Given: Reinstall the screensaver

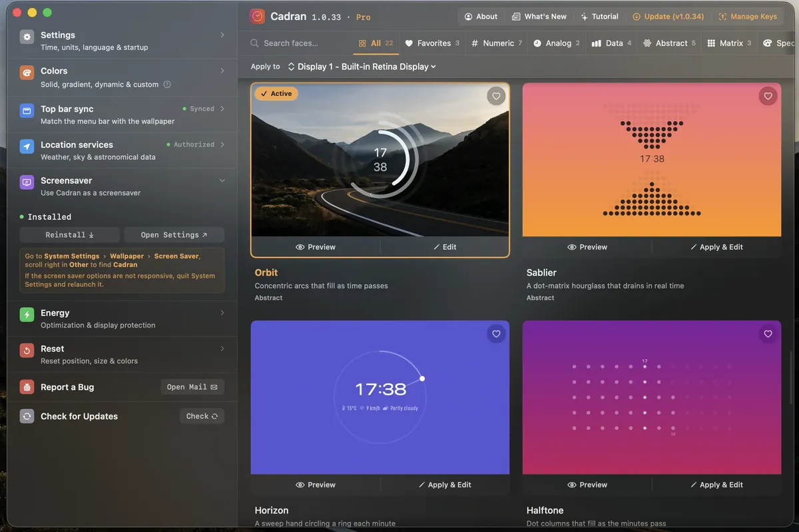Looking at the screenshot, I should (x=70, y=235).
